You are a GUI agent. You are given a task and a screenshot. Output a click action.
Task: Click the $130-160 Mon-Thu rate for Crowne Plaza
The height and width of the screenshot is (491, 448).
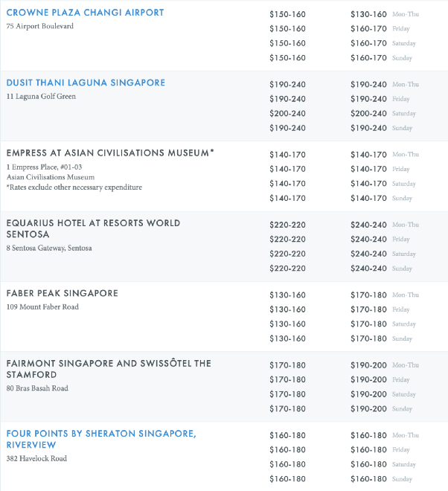(369, 14)
